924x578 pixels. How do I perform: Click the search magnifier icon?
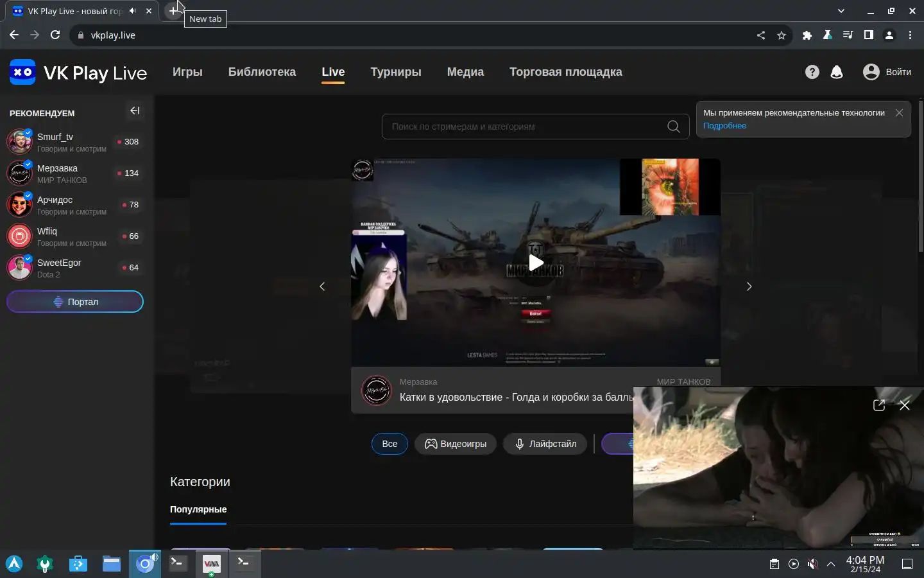[x=673, y=127]
